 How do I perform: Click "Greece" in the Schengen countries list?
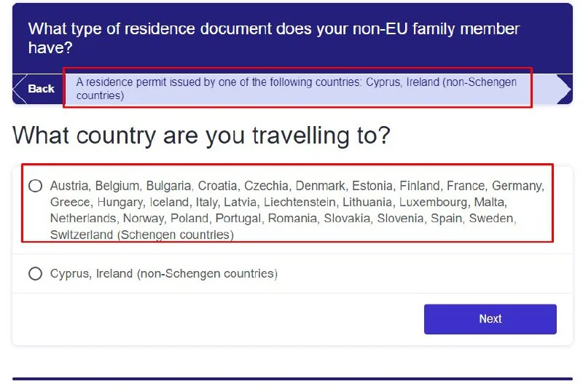[x=70, y=202]
